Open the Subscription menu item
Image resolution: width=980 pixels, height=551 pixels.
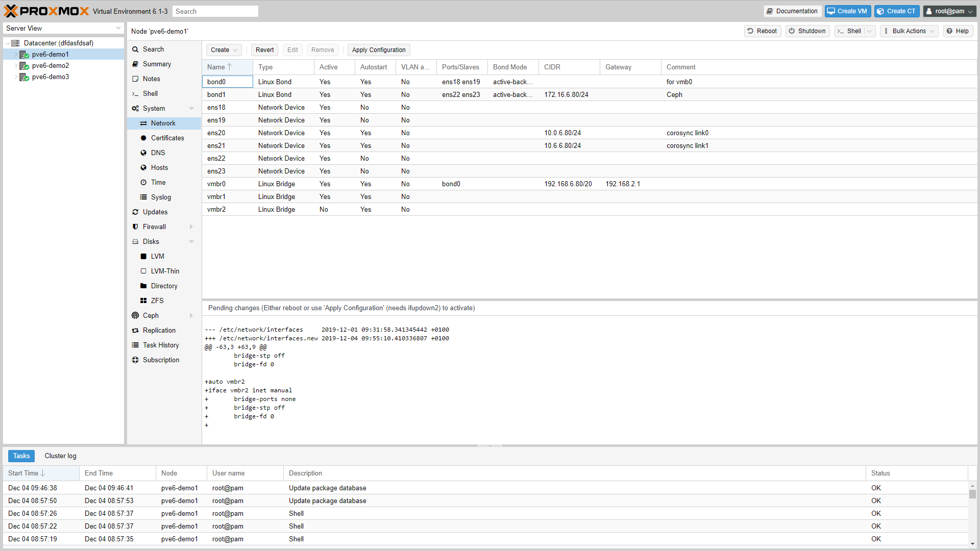coord(164,360)
